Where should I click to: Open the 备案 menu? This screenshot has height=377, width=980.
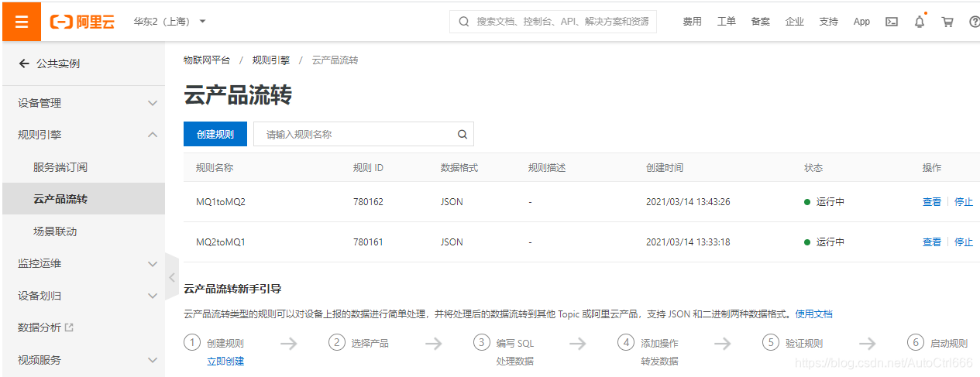[x=760, y=22]
